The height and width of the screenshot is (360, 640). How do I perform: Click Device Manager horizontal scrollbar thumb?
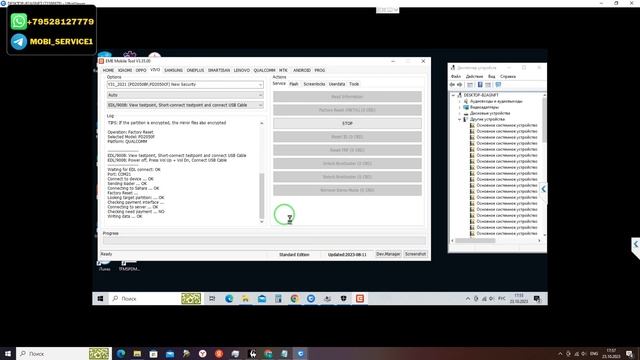coord(475,240)
